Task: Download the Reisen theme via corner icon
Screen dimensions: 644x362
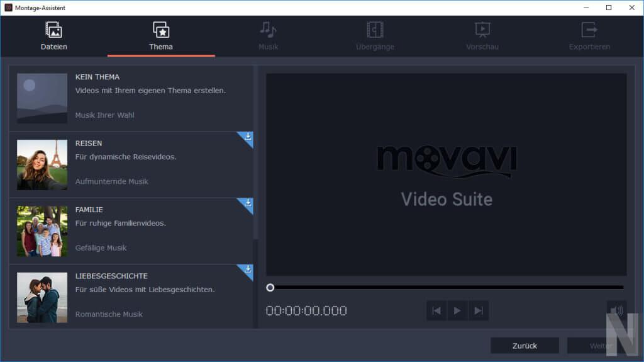Action: click(x=247, y=137)
